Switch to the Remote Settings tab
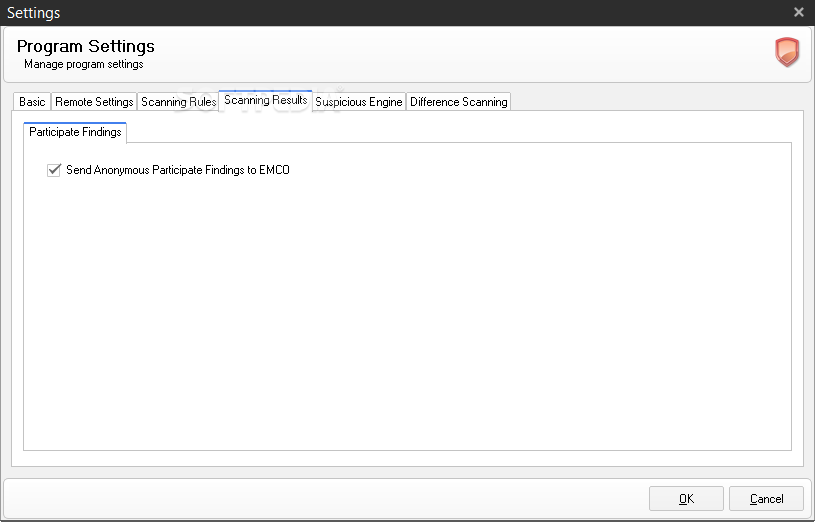 pos(94,102)
